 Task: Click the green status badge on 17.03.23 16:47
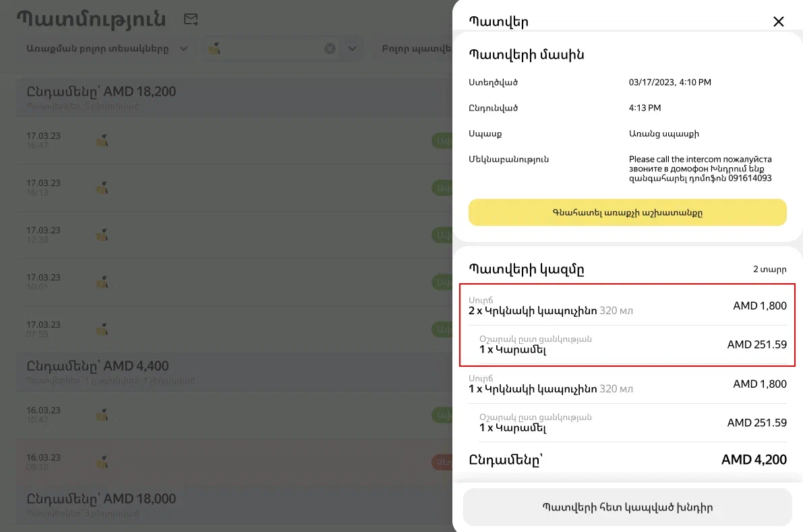pyautogui.click(x=442, y=140)
